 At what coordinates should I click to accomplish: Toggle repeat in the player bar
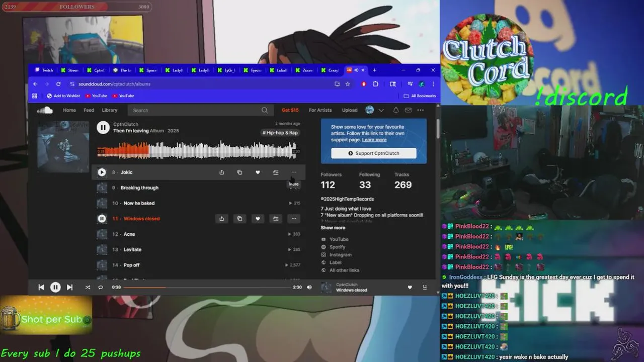(x=101, y=287)
